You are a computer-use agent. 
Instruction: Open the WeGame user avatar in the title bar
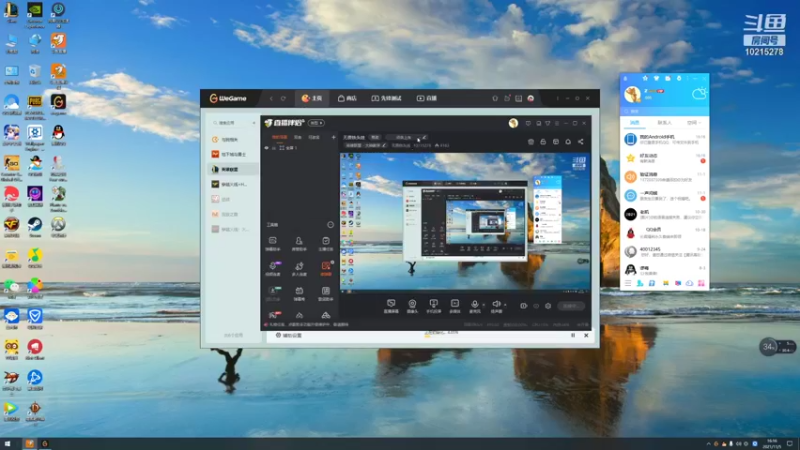[531, 98]
